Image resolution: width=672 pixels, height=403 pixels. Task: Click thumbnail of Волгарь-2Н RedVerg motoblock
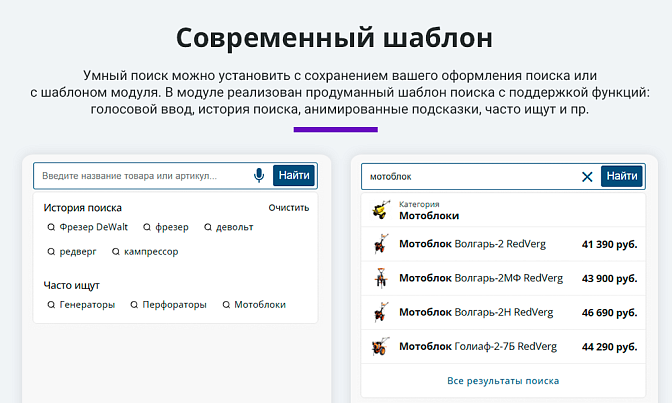381,312
